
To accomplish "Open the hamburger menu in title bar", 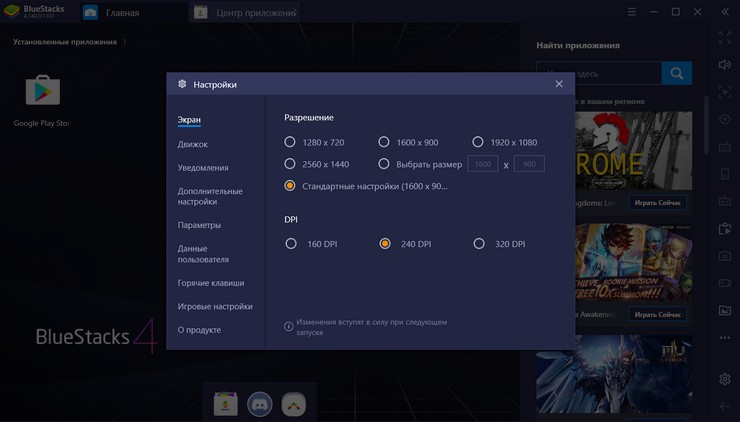I will pos(632,12).
